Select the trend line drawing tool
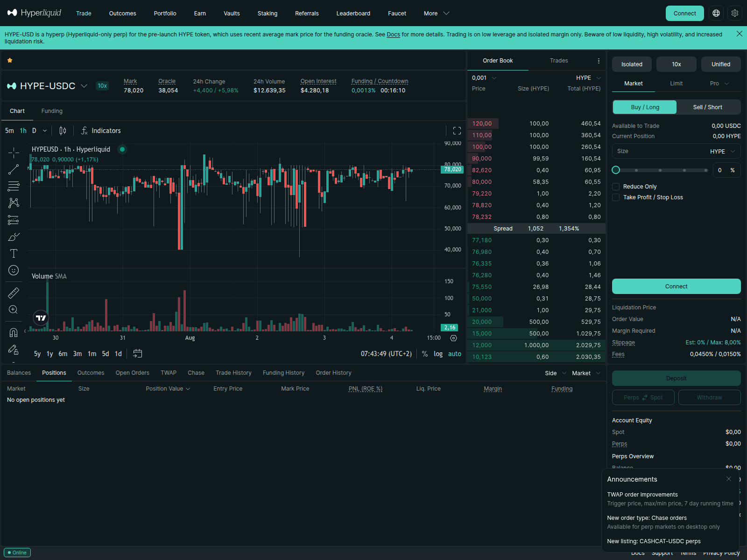This screenshot has width=747, height=560. click(14, 169)
